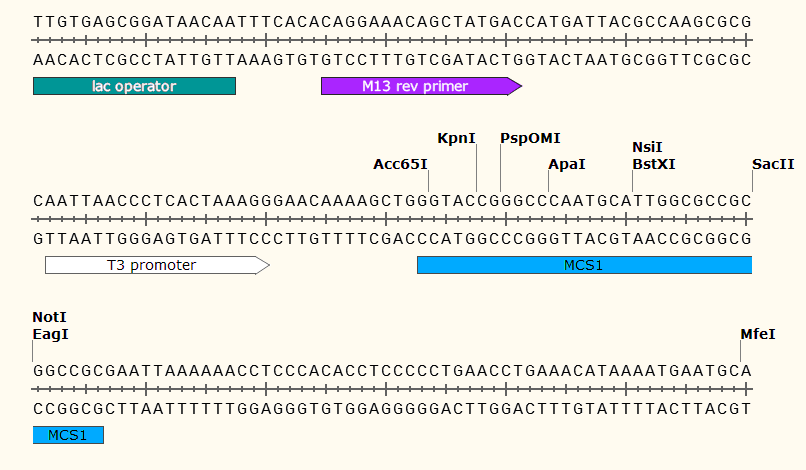This screenshot has height=470, width=806.
Task: Click the NsiI enzyme label
Action: (x=647, y=147)
